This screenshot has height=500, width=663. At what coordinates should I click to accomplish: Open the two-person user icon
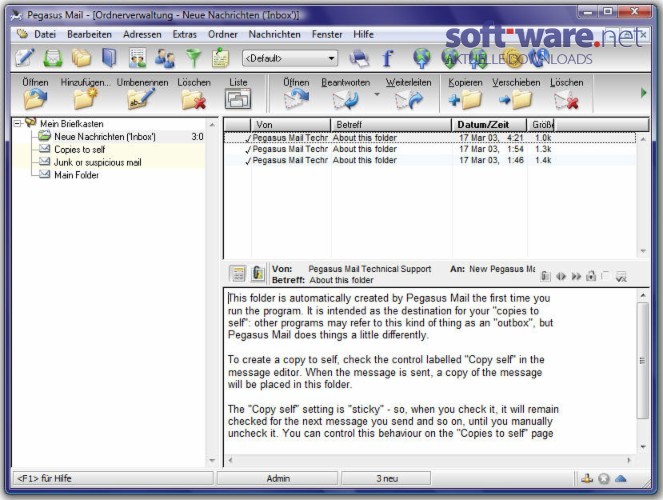coord(165,58)
